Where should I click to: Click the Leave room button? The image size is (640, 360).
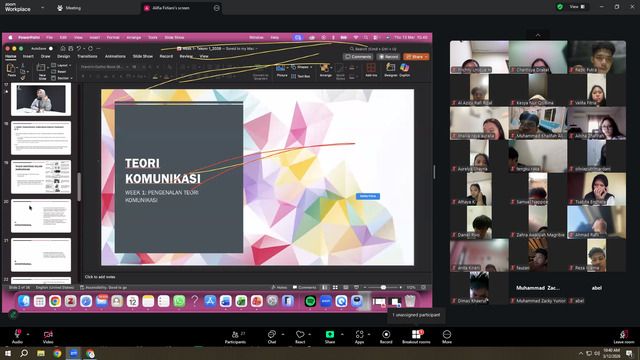coord(623,336)
